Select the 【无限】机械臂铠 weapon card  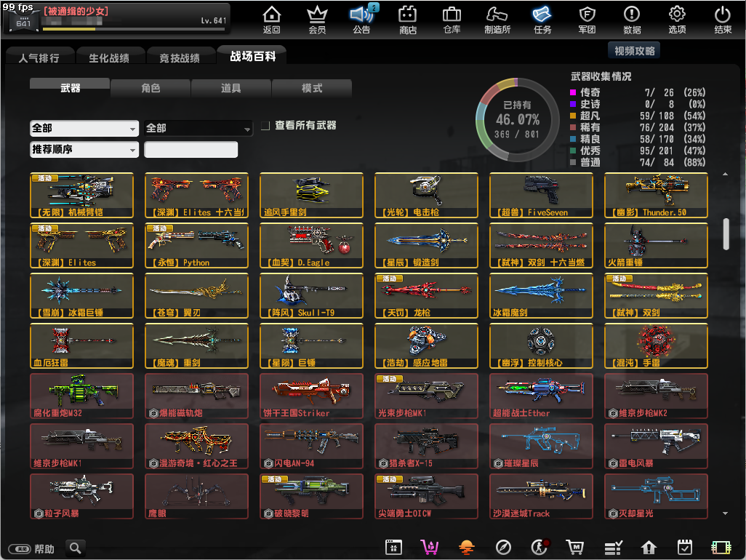(x=81, y=195)
